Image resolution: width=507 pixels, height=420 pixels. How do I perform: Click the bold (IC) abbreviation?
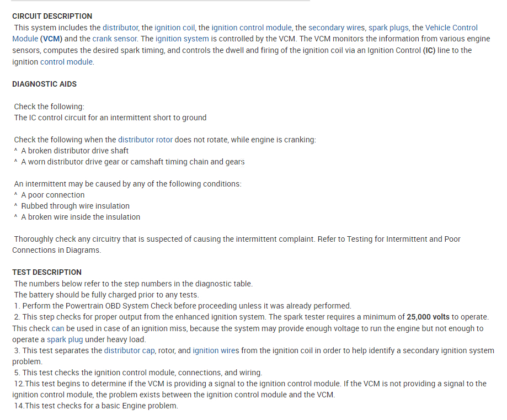click(x=430, y=50)
